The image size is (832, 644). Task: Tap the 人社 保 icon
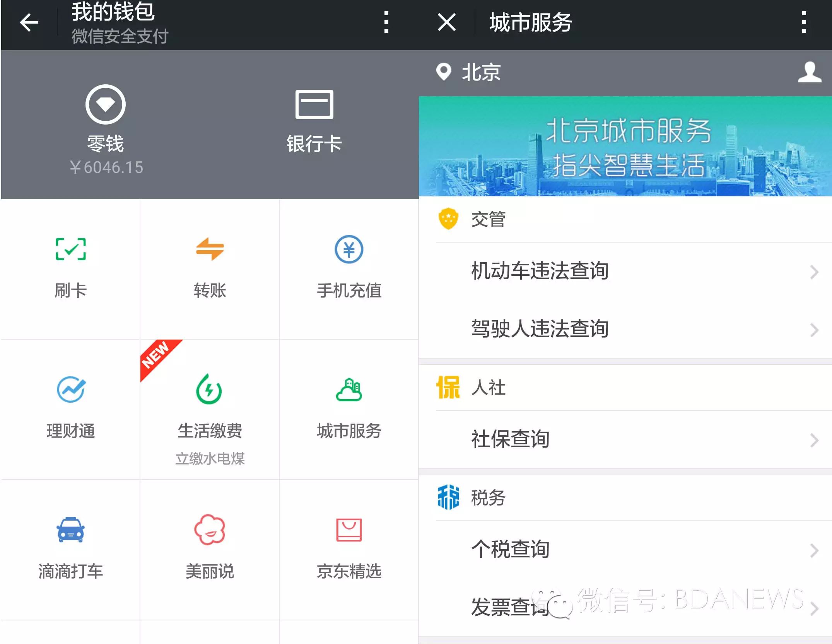[448, 387]
